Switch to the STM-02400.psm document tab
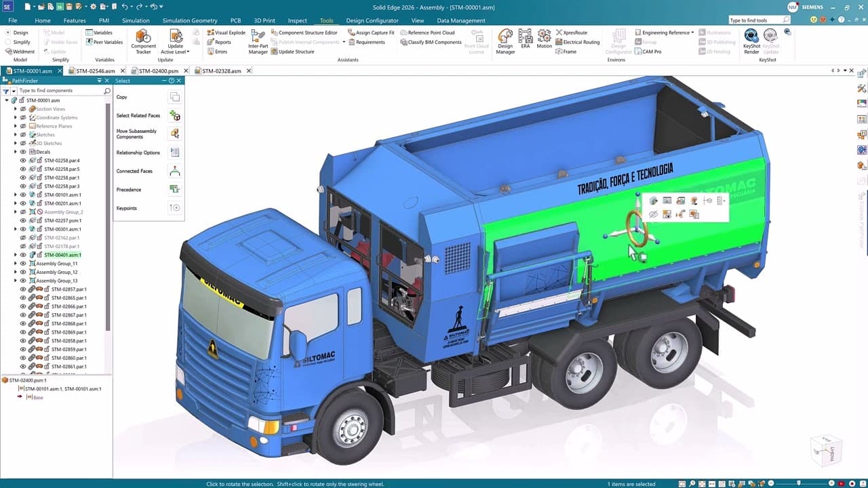 159,70
